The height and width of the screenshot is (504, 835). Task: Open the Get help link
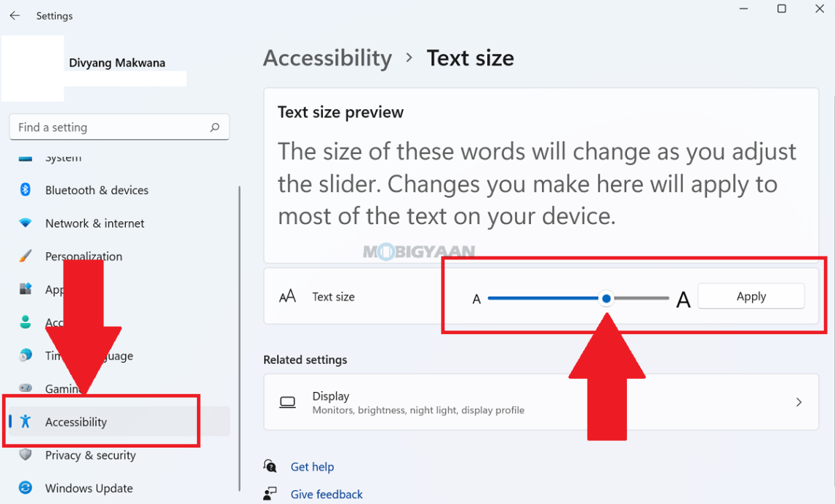click(313, 467)
